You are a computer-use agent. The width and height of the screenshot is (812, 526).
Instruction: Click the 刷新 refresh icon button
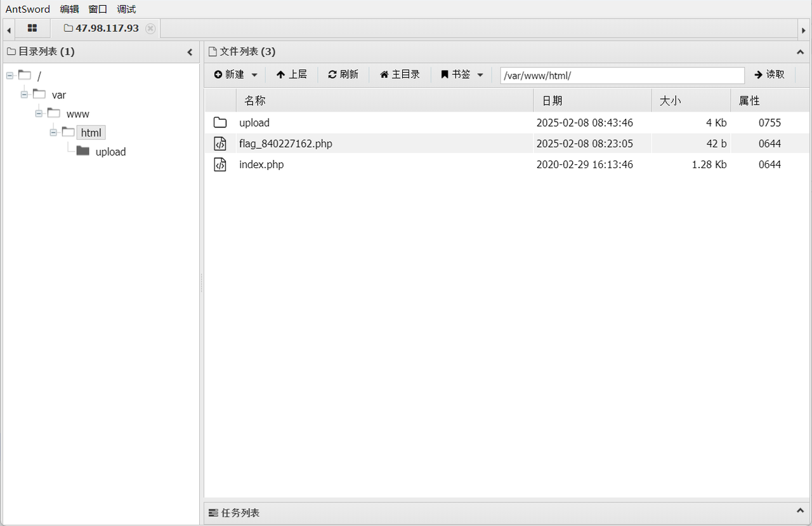[x=343, y=75]
